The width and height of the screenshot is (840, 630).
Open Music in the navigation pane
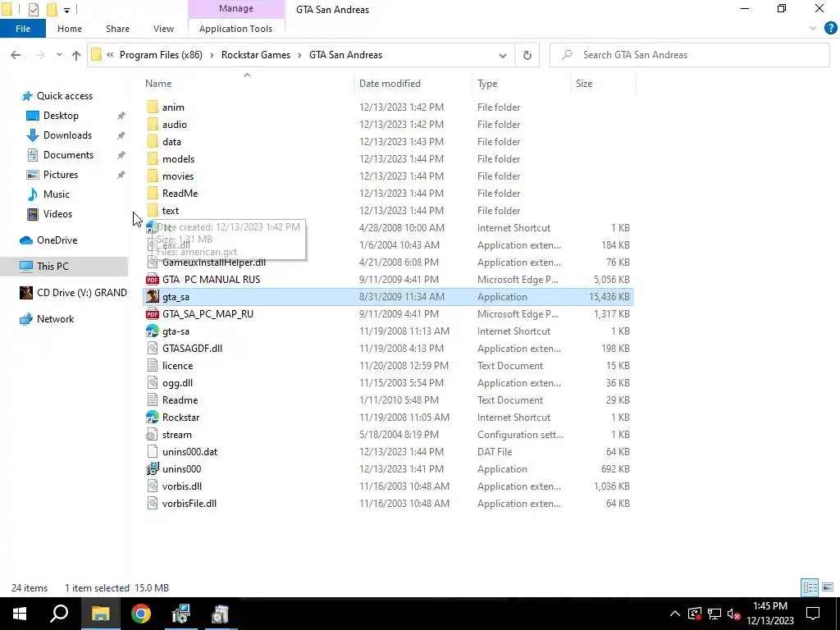coord(57,194)
